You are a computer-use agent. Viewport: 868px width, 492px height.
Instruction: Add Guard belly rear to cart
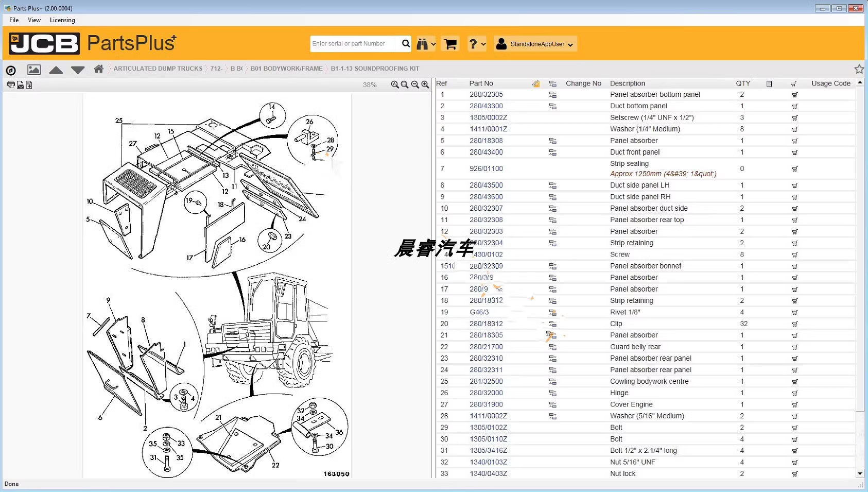(x=794, y=347)
